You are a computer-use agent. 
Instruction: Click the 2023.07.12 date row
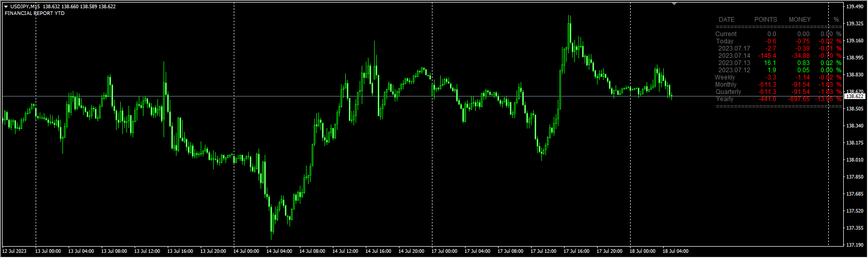tap(734, 70)
